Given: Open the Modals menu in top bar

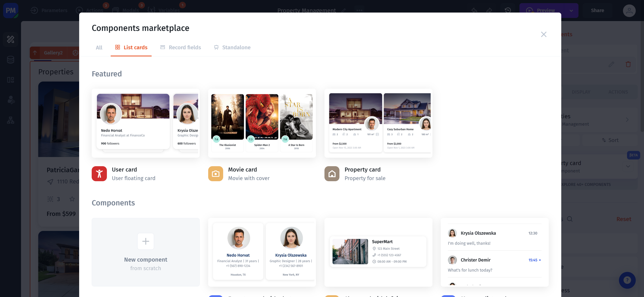Looking at the screenshot, I should click(x=125, y=10).
